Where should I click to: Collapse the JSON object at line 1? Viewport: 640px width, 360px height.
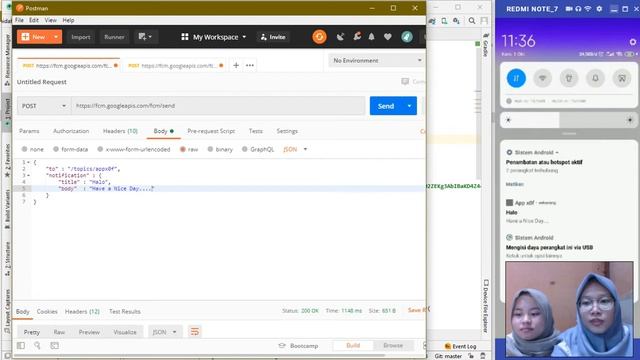pos(28,162)
